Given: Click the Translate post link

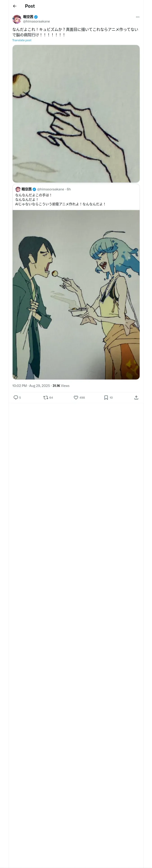Looking at the screenshot, I should pos(22,40).
